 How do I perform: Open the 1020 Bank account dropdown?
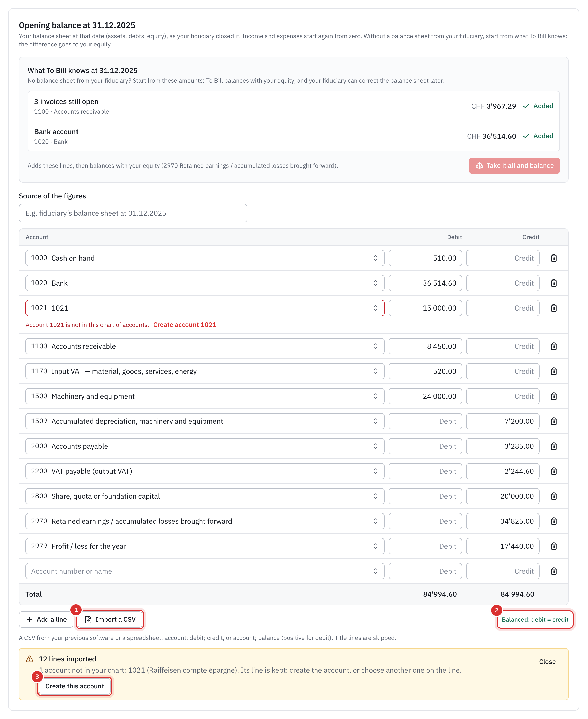pyautogui.click(x=204, y=283)
